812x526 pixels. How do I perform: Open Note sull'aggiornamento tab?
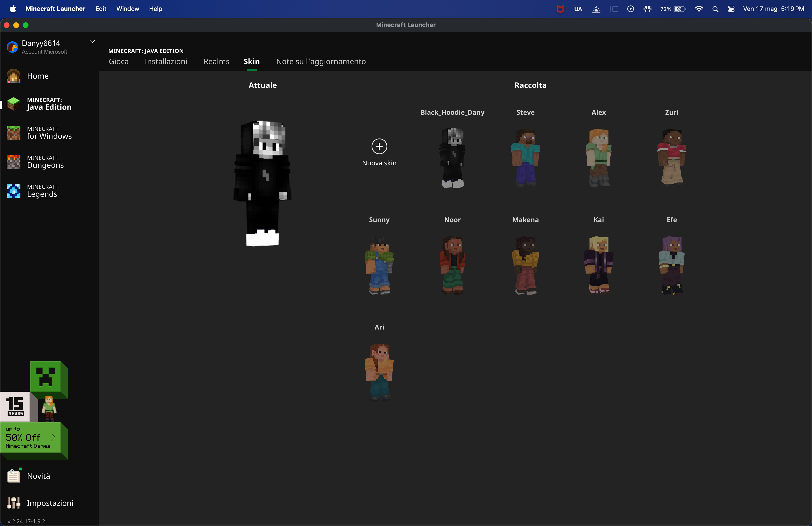point(321,62)
